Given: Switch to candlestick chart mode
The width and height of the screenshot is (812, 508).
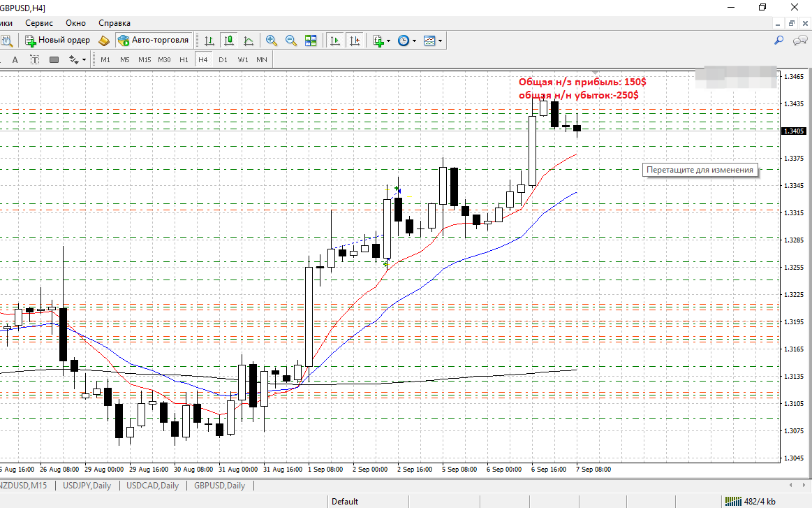Looking at the screenshot, I should tap(229, 41).
